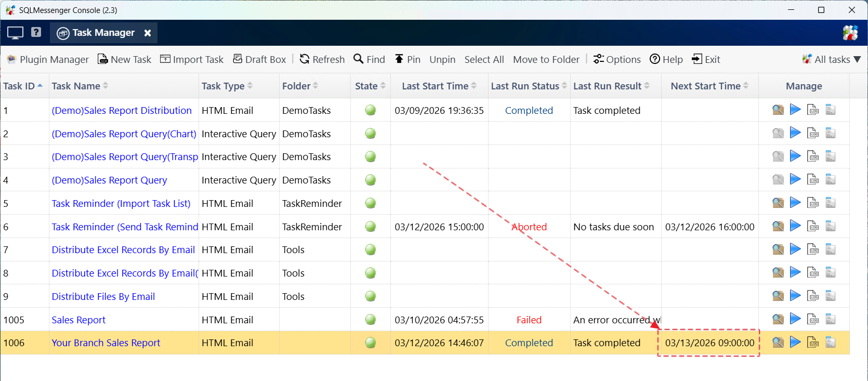The height and width of the screenshot is (381, 868).
Task: Open the Sales Report task link
Action: point(78,320)
